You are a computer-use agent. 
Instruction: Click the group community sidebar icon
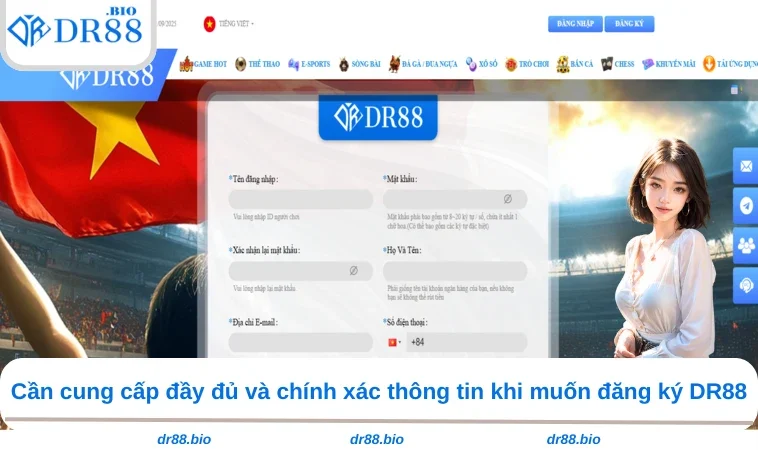[746, 246]
